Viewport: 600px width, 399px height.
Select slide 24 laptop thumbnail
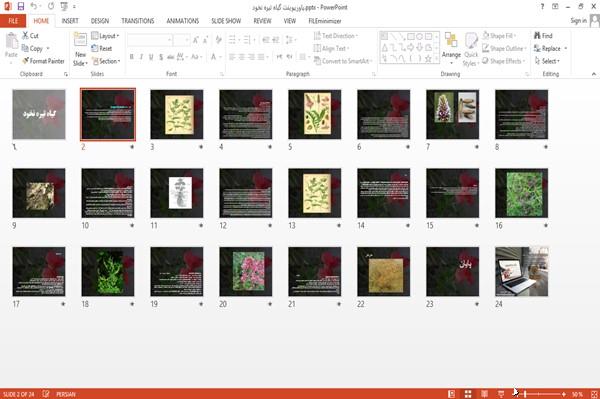pos(522,272)
